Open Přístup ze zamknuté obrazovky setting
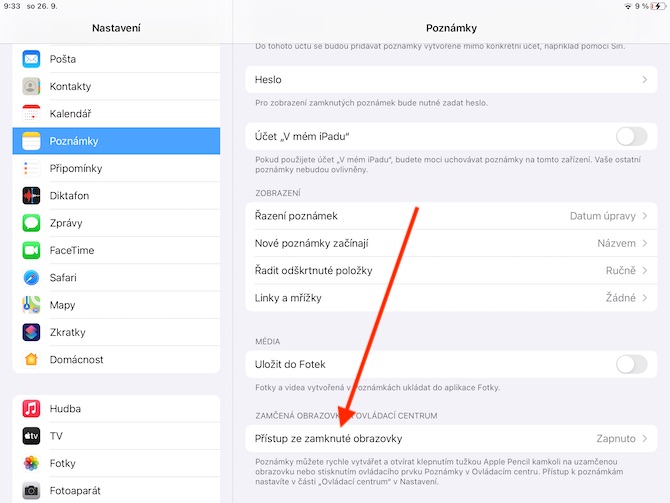The width and height of the screenshot is (670, 503). (x=451, y=438)
